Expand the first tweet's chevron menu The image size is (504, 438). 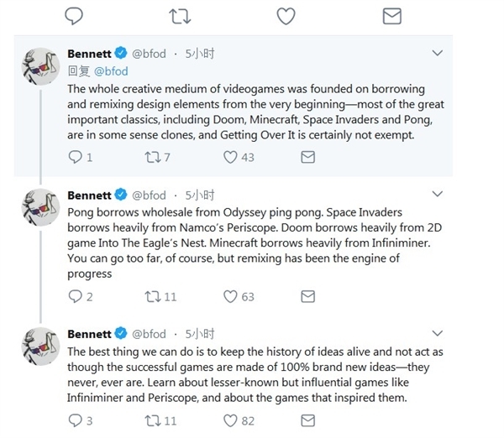[436, 54]
